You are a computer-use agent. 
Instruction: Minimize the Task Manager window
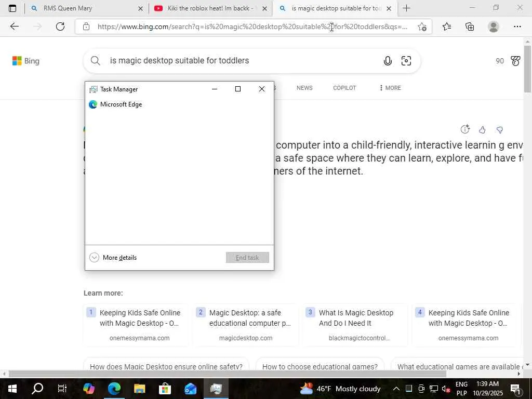click(215, 89)
